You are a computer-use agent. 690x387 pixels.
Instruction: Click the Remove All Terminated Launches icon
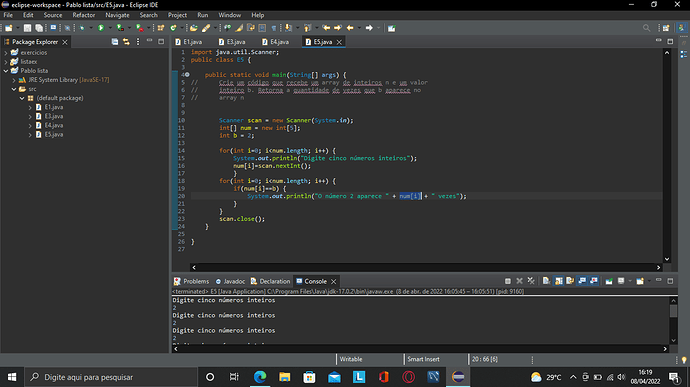(x=531, y=281)
